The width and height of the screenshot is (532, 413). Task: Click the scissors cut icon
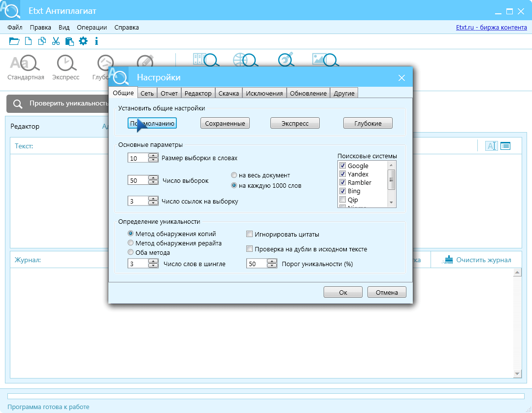coord(56,41)
